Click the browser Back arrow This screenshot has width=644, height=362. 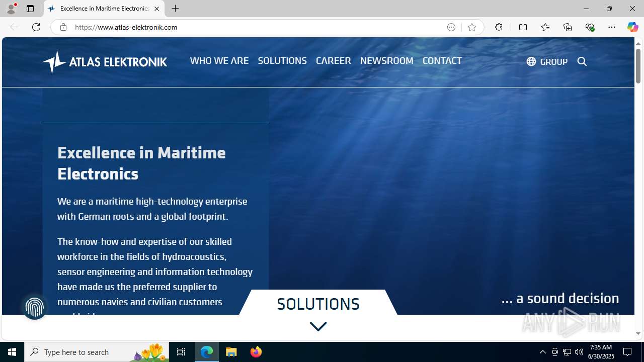(x=14, y=27)
